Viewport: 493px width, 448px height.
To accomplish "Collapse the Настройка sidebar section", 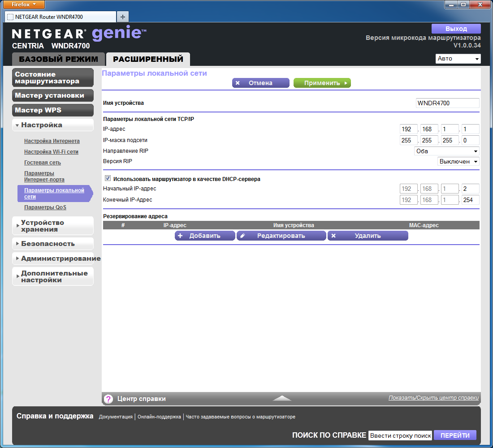I will [x=53, y=125].
